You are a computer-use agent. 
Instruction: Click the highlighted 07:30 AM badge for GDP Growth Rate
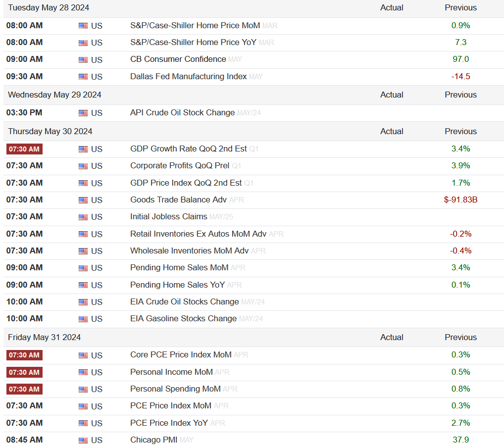point(24,149)
